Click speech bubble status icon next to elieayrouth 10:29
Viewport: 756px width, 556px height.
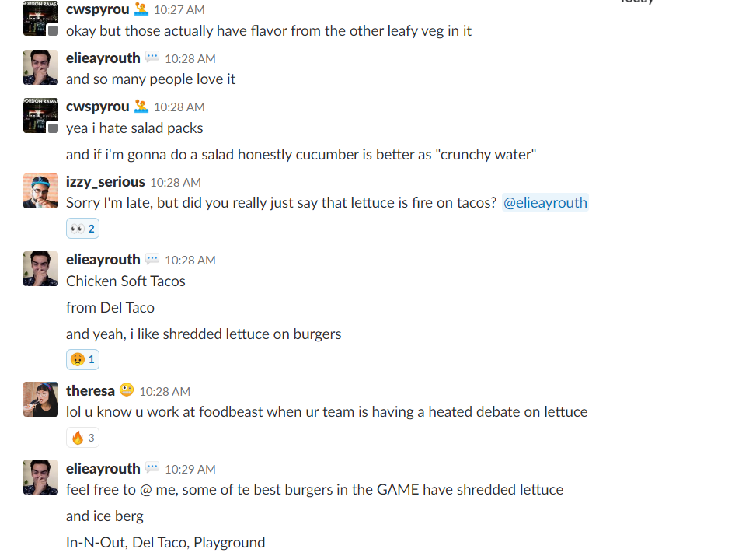152,467
